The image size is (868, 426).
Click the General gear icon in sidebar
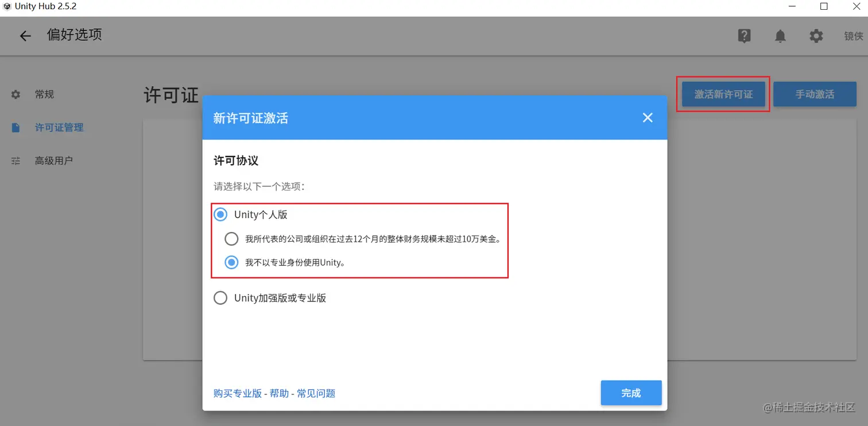coord(16,94)
